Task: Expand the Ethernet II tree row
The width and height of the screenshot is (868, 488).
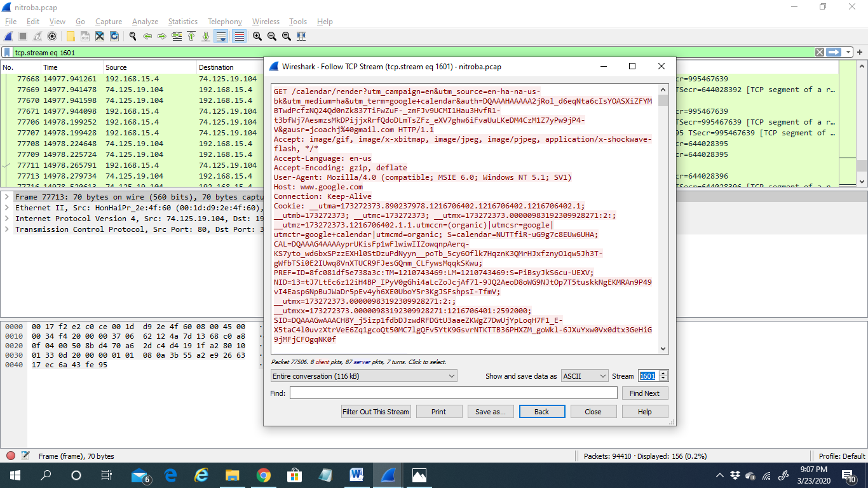Action: pos(7,208)
